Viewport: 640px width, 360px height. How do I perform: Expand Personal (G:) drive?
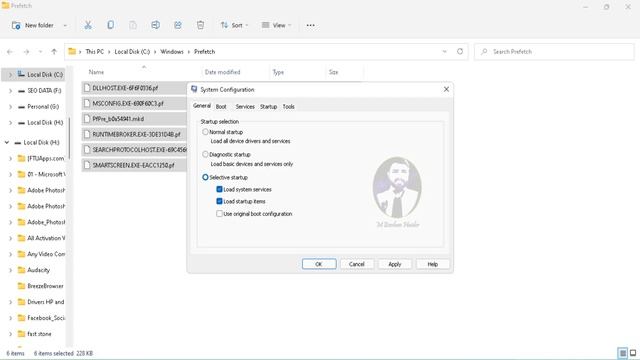11,107
